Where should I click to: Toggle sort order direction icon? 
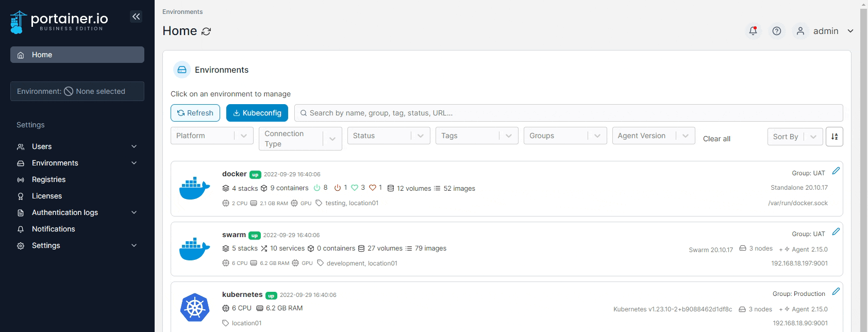click(x=834, y=137)
